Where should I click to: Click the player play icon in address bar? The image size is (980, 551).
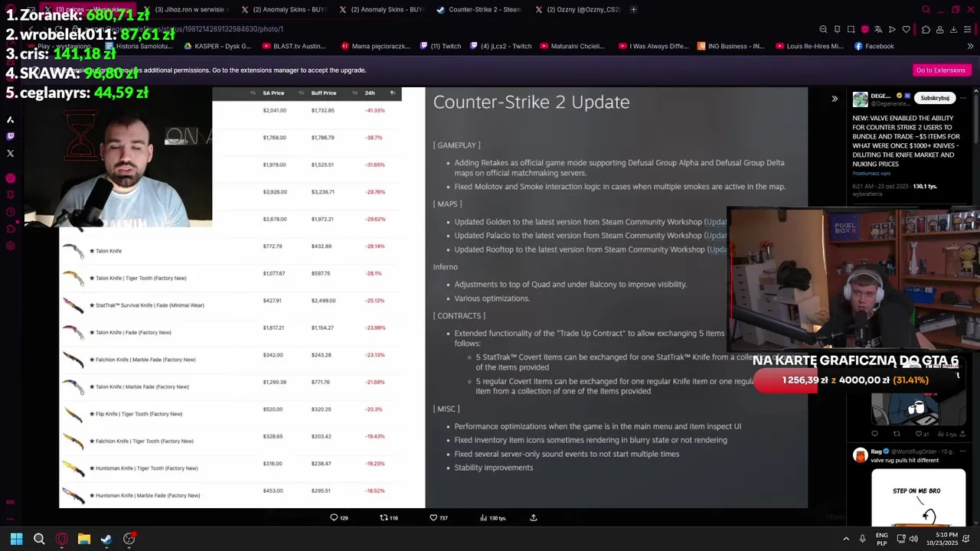[x=892, y=29]
